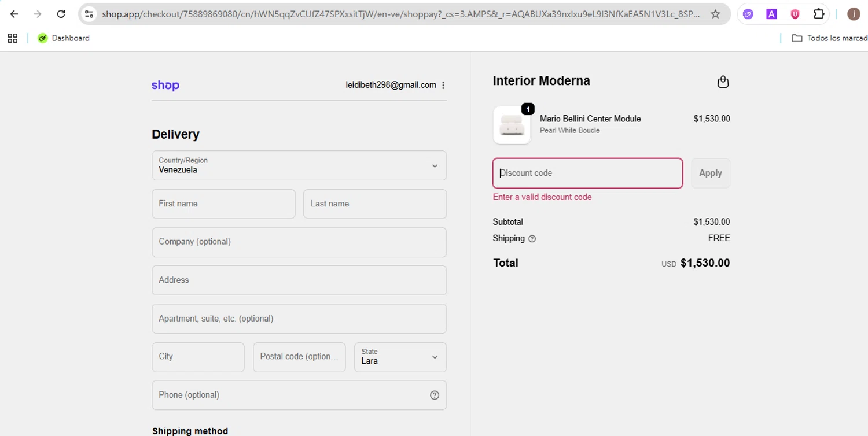The image size is (868, 436).
Task: Click the Shop logo
Action: tap(165, 86)
